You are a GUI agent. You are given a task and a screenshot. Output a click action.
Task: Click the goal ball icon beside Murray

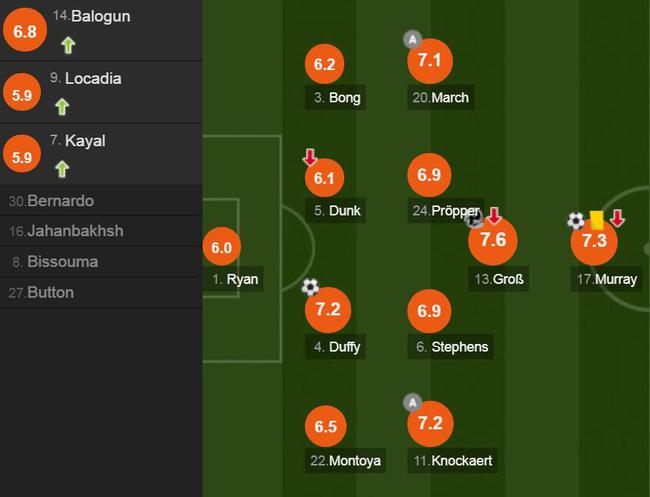[576, 221]
